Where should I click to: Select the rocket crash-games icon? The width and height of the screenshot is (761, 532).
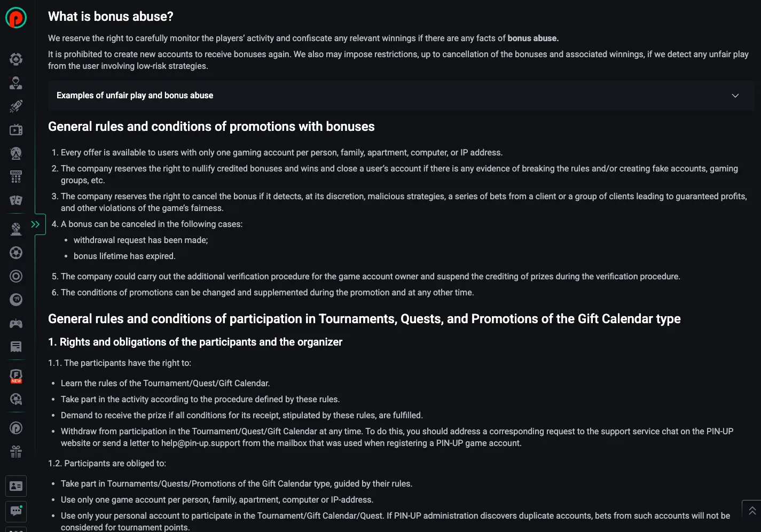[16, 106]
